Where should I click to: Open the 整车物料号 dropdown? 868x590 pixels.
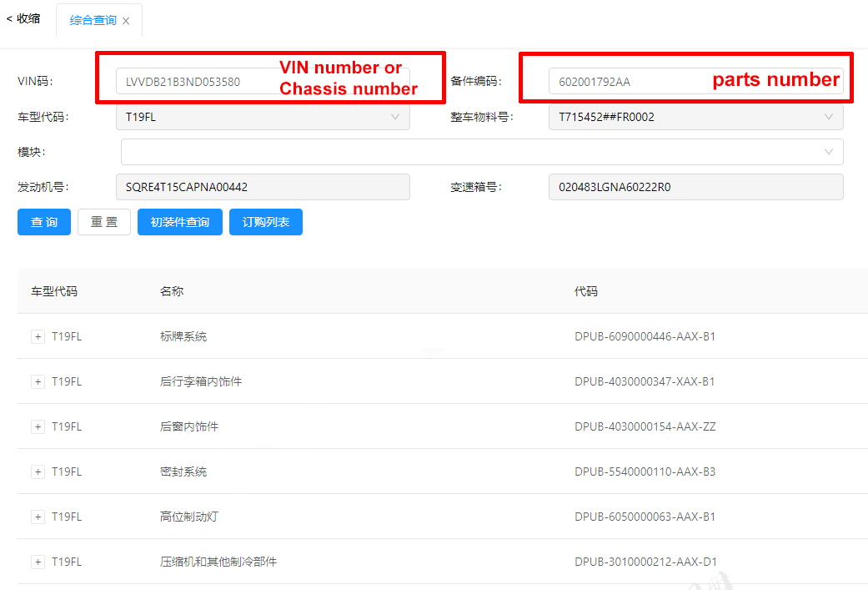tap(696, 117)
